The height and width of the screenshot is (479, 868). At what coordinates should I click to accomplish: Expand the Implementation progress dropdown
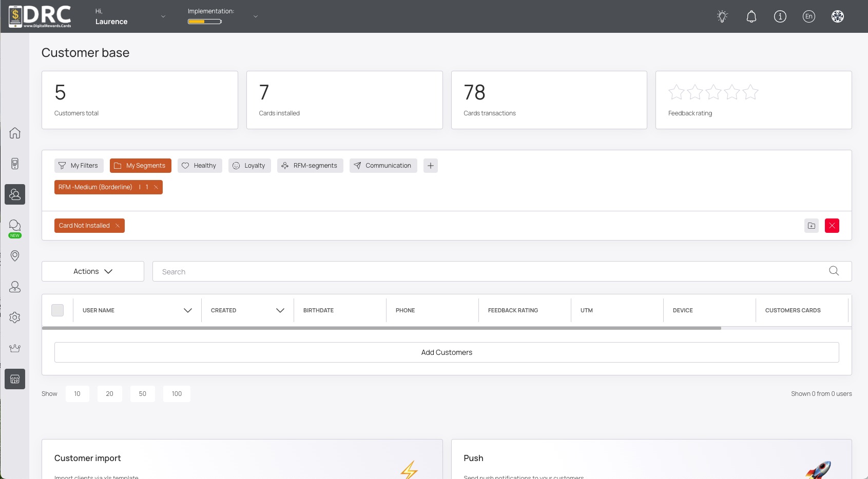click(x=255, y=16)
